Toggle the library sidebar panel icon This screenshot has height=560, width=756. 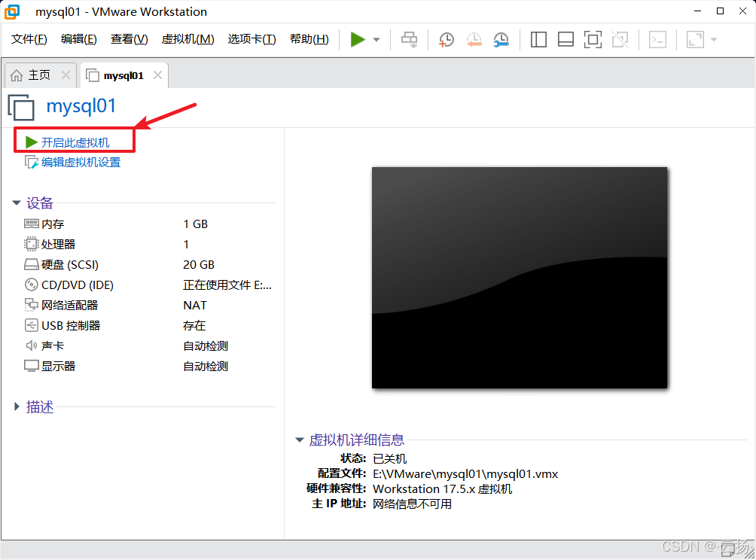pos(538,40)
